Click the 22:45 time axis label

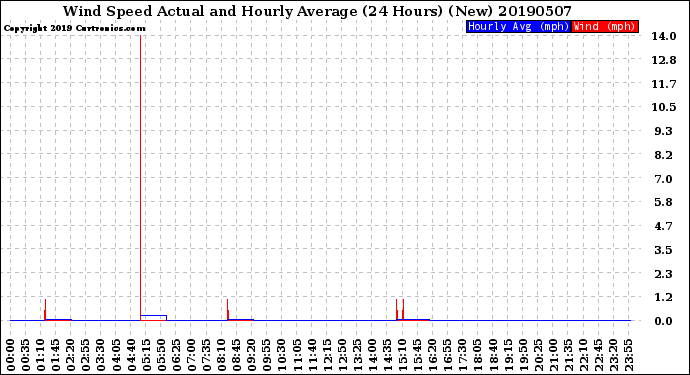pos(599,355)
